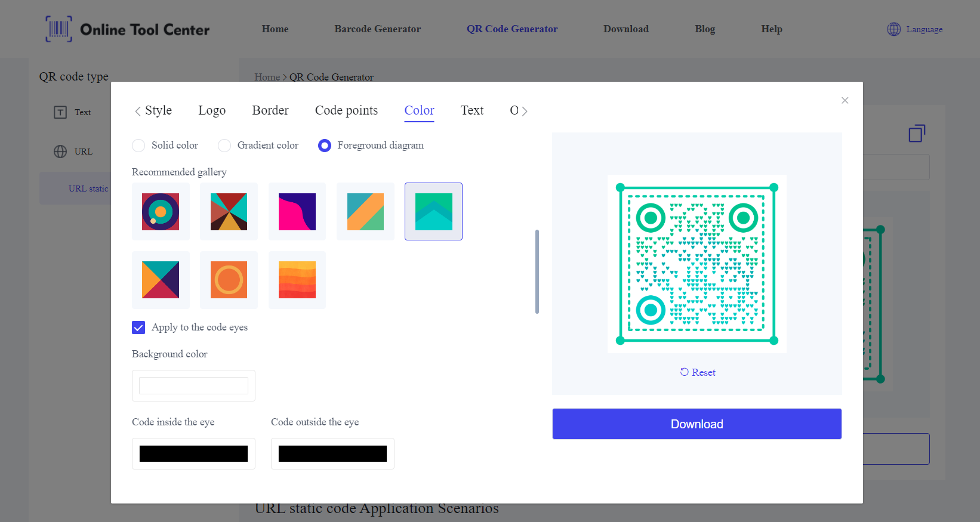Pick the orange red wavy layers pattern
Screen dimensions: 980x522
pos(297,280)
